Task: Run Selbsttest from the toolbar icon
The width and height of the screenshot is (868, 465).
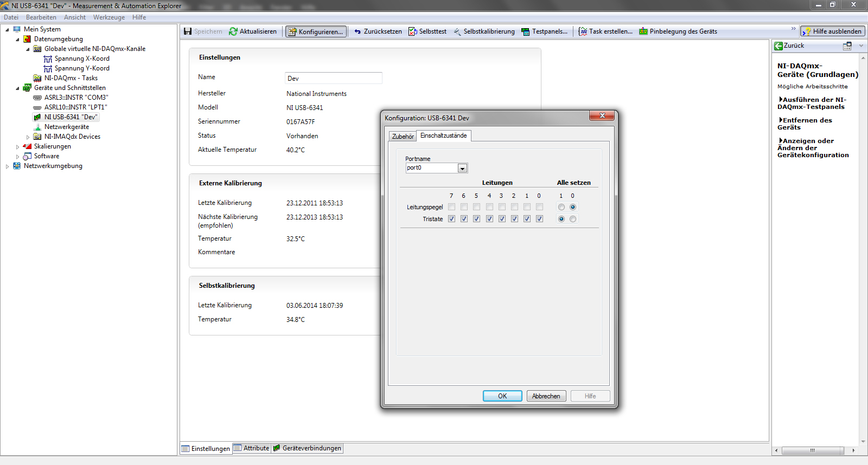Action: point(413,31)
